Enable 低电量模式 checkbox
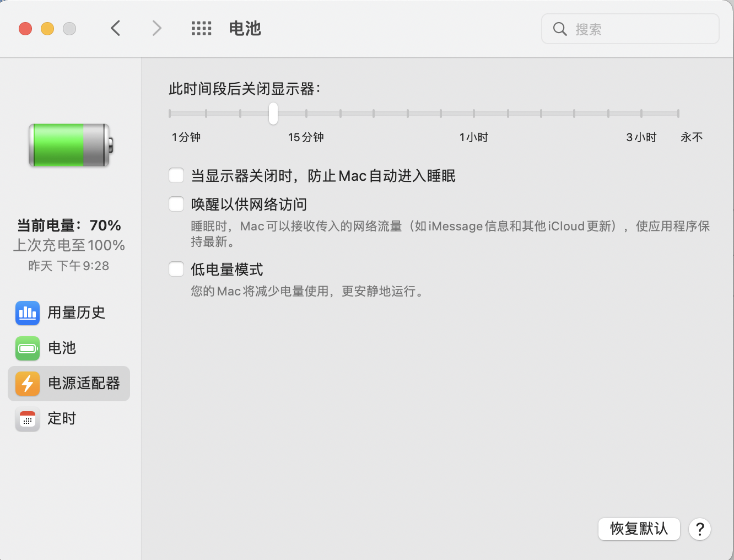 tap(176, 270)
